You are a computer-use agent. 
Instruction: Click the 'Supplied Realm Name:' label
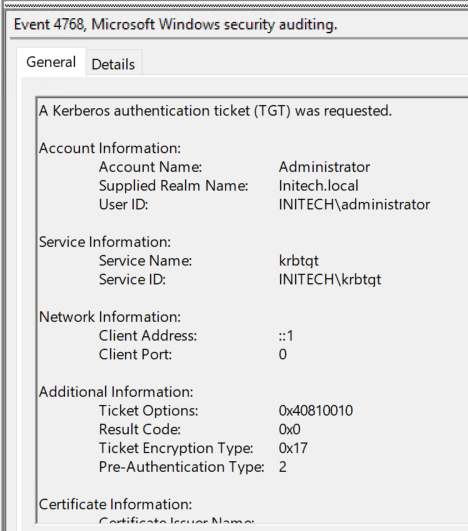(173, 186)
